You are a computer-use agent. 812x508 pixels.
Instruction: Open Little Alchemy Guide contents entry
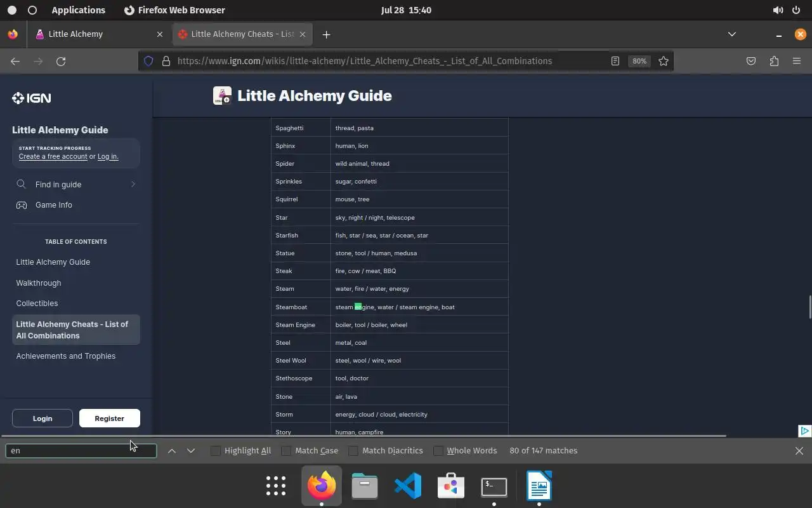tap(53, 262)
